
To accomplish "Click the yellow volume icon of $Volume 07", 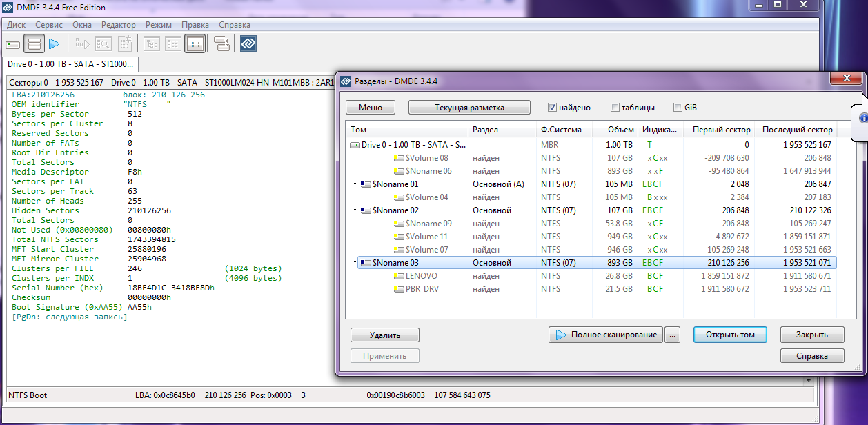I will (399, 250).
